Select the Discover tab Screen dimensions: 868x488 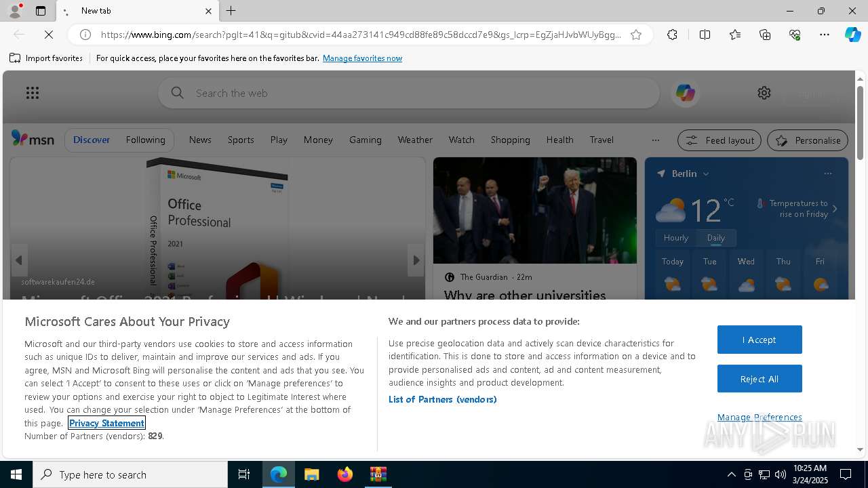92,140
